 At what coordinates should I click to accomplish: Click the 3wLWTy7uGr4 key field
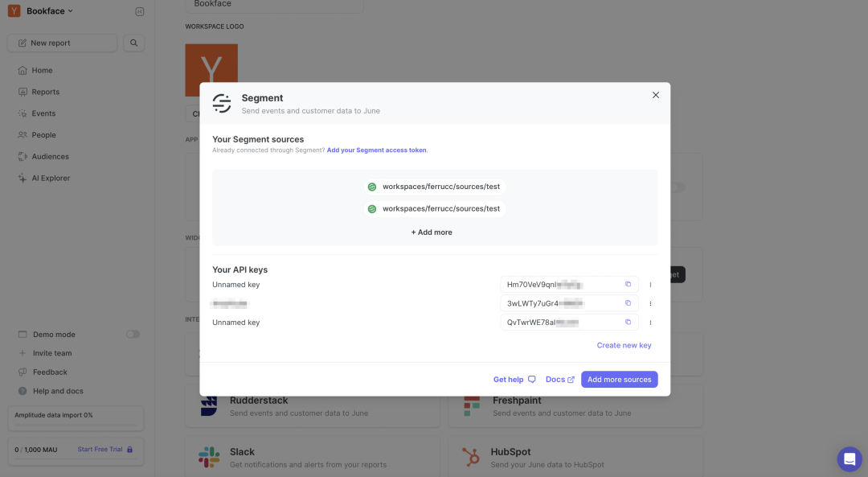[x=569, y=303]
